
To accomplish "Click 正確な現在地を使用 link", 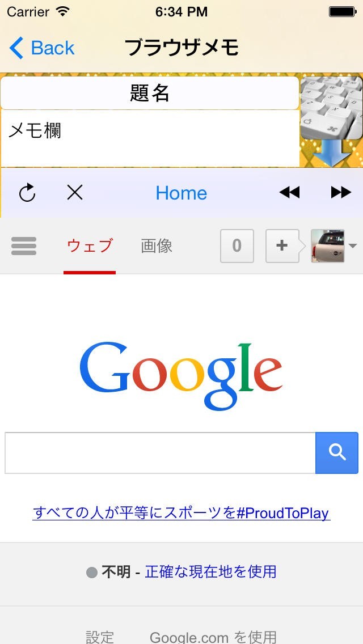I will [210, 571].
